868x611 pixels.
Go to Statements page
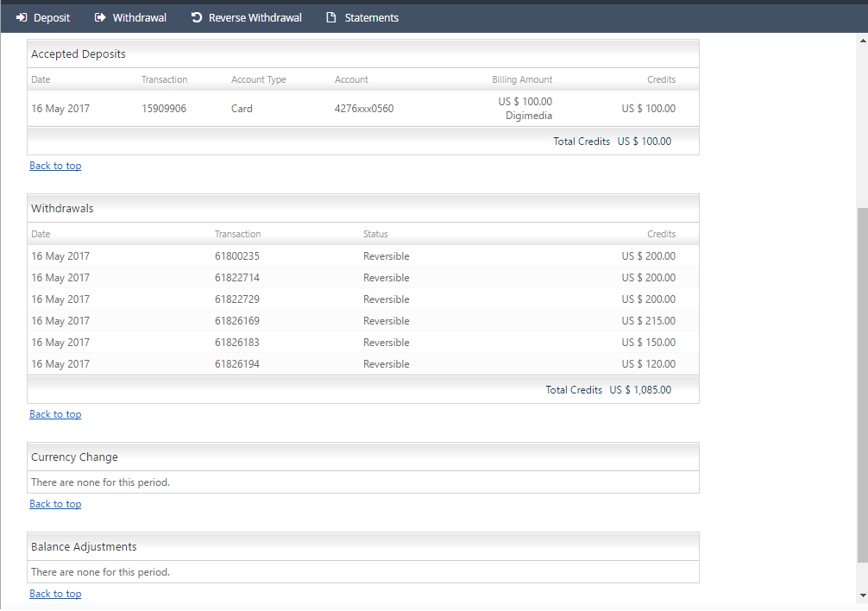[371, 17]
